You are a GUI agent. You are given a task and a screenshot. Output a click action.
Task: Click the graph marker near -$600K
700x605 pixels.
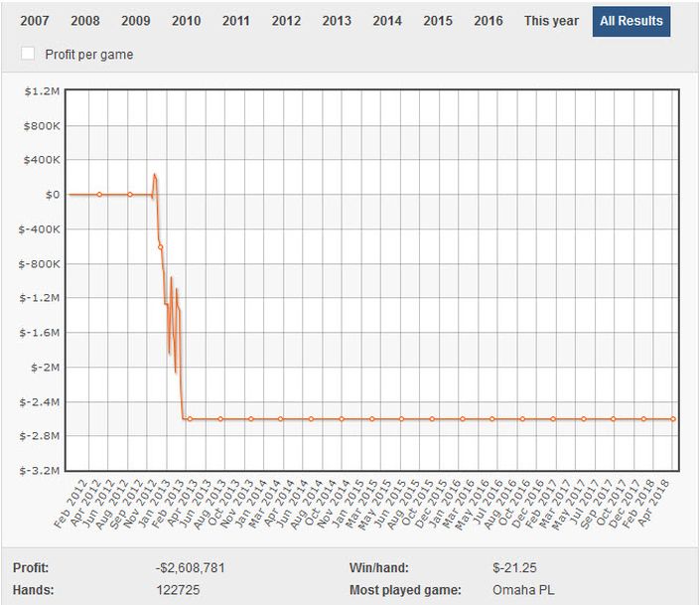coord(160,246)
